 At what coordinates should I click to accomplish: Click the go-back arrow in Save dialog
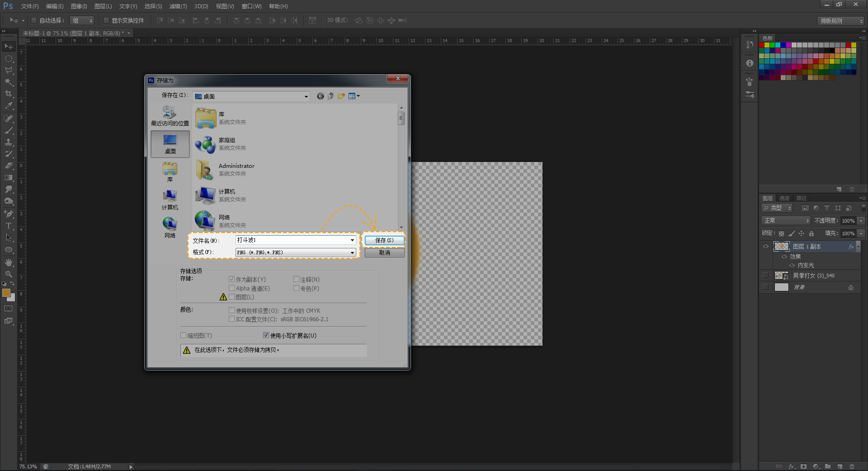[321, 96]
